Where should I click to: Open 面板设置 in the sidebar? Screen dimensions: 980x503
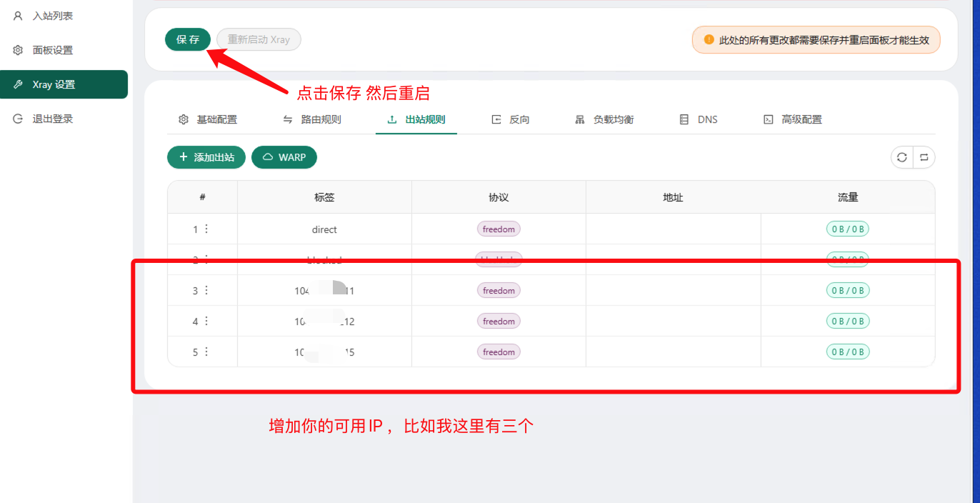52,50
